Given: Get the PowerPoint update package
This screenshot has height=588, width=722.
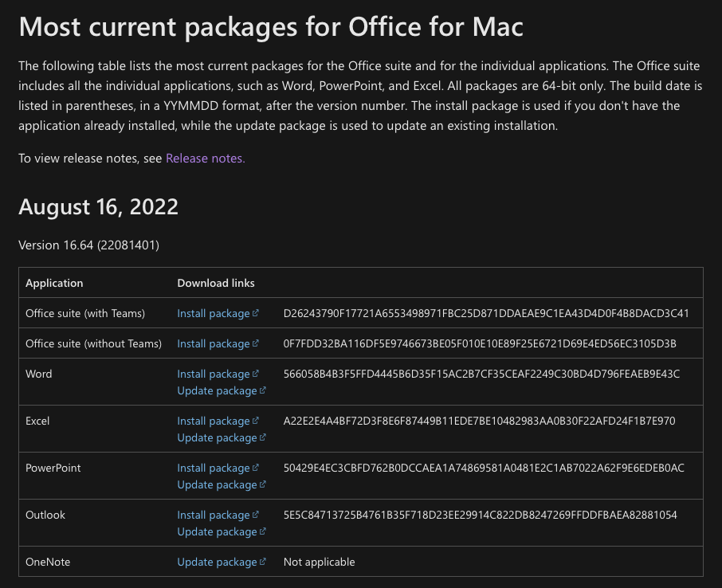Looking at the screenshot, I should click(222, 485).
